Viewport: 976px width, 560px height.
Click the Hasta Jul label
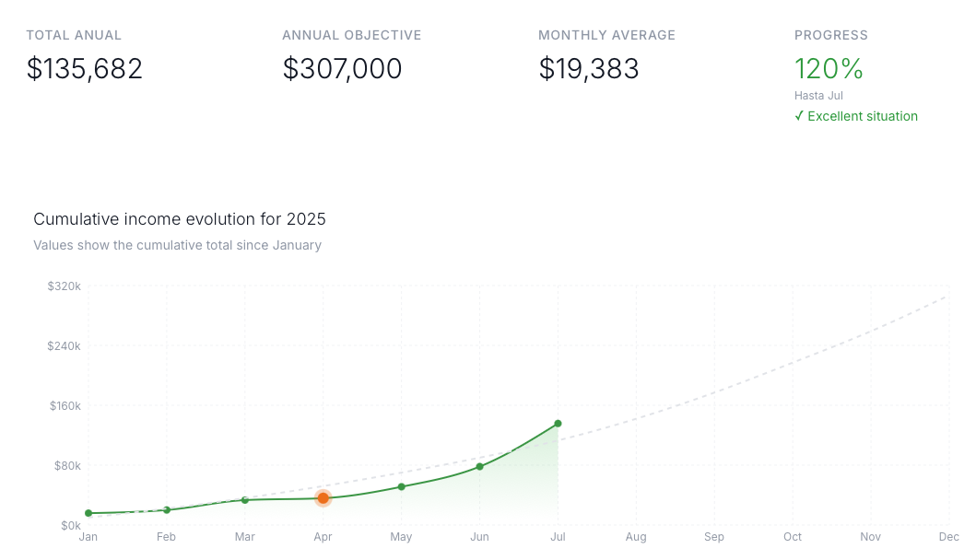click(818, 95)
